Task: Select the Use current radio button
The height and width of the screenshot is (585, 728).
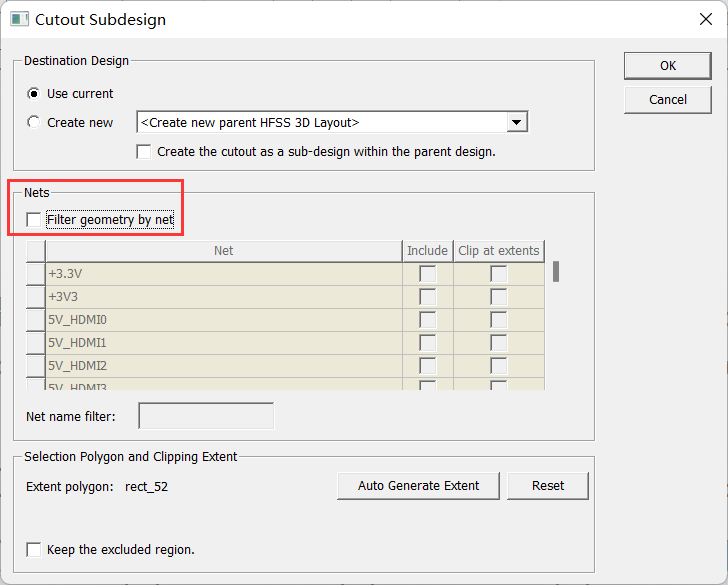Action: (33, 94)
